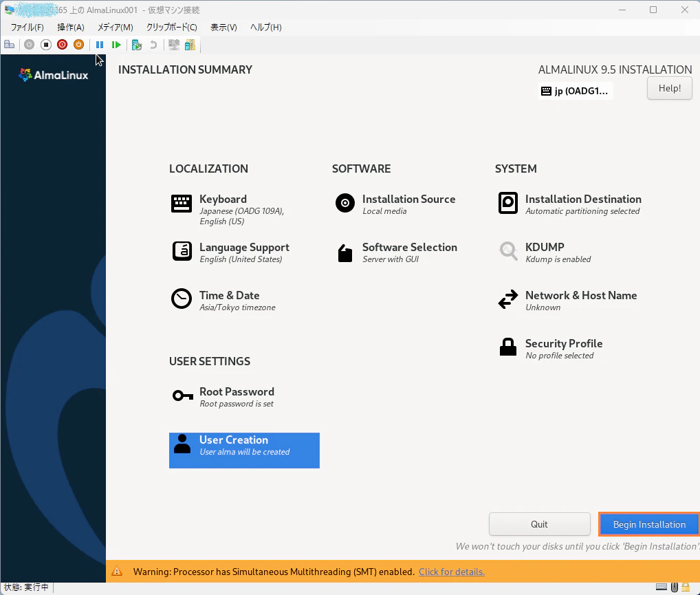This screenshot has height=595, width=700.
Task: Open the メディア(M) menu
Action: click(x=116, y=28)
